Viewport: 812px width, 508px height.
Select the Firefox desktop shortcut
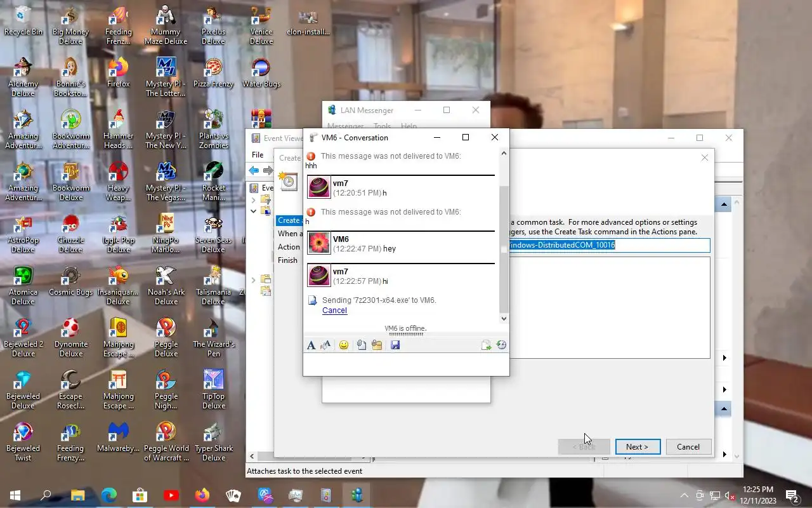[118, 73]
